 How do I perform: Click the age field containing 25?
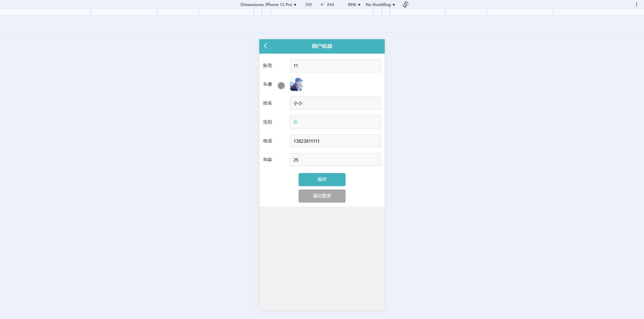(335, 160)
